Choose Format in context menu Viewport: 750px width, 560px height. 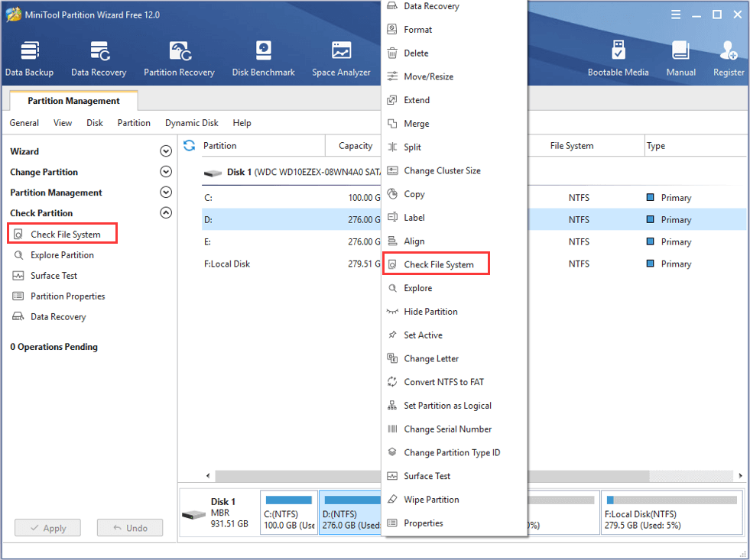(454, 30)
